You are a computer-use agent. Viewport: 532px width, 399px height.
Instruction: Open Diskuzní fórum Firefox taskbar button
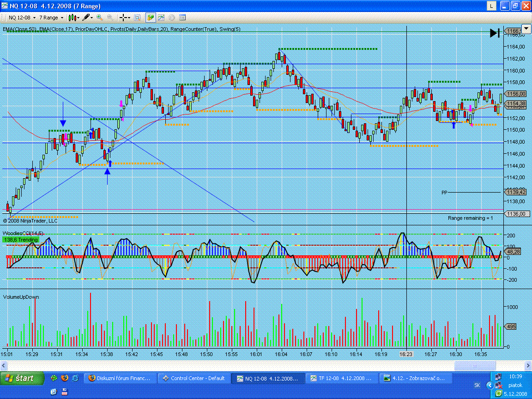click(120, 378)
